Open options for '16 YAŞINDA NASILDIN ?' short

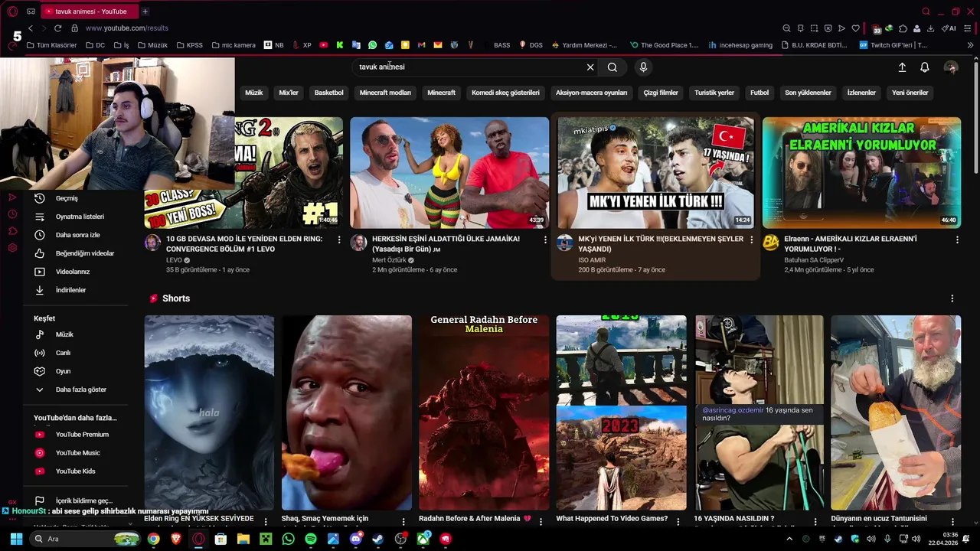(816, 521)
